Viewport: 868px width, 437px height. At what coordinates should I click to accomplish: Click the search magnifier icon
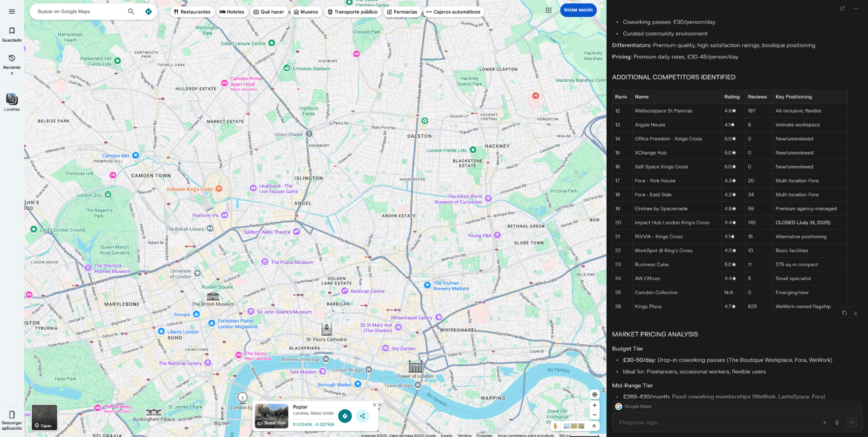(x=131, y=12)
